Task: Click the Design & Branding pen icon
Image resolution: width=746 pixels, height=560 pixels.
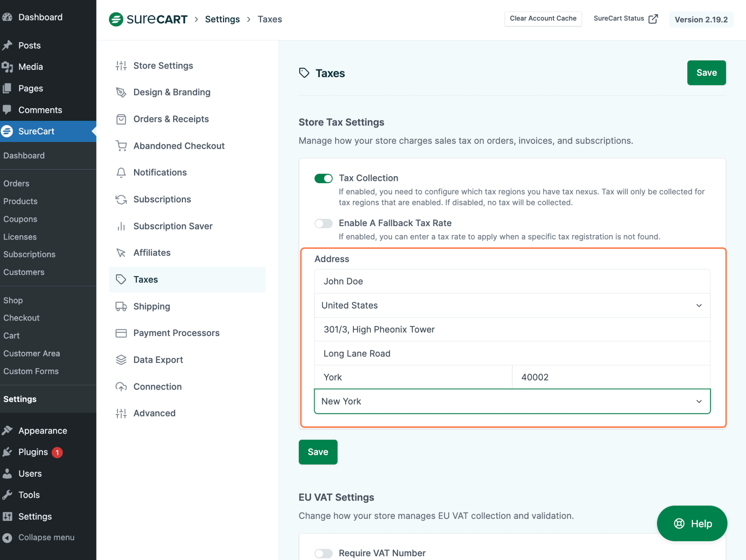Action: pyautogui.click(x=121, y=92)
